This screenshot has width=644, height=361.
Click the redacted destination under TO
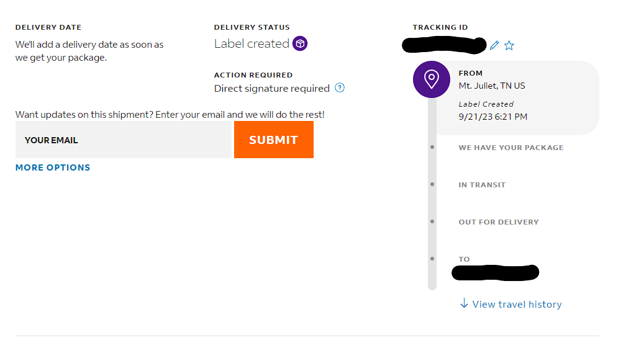coord(495,272)
